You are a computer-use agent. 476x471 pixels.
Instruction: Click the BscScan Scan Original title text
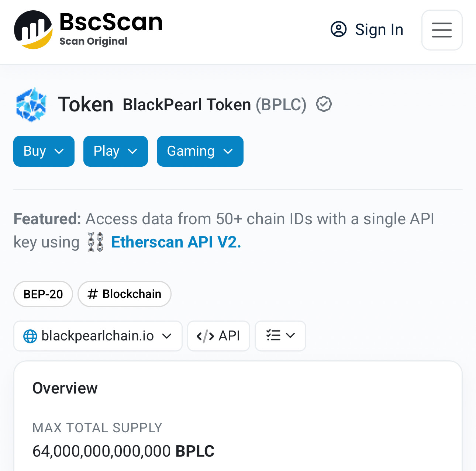tap(111, 29)
